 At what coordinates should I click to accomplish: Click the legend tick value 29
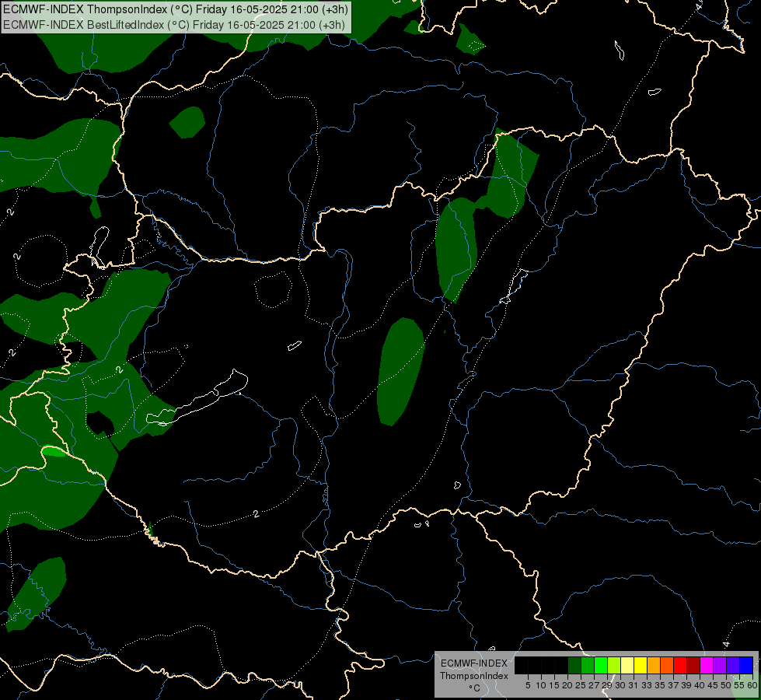(x=607, y=685)
